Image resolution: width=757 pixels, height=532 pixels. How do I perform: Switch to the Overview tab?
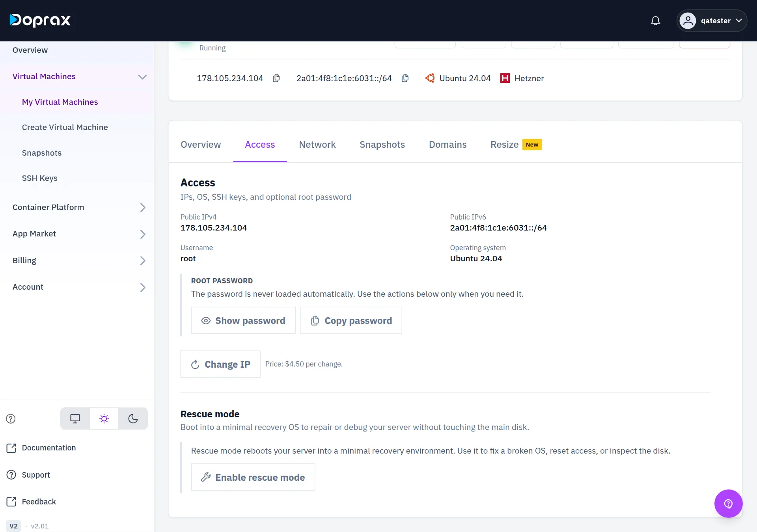[x=201, y=145]
